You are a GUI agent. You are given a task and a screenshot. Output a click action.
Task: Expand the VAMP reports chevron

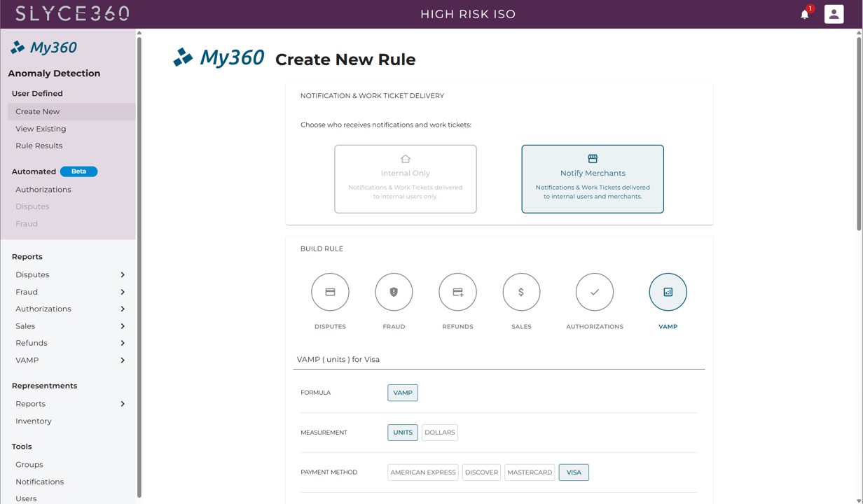tap(123, 360)
